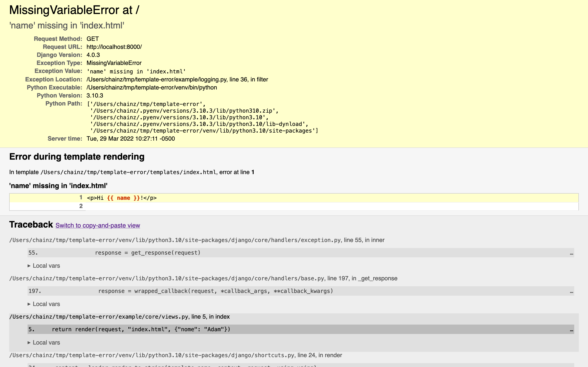Image resolution: width=588 pixels, height=367 pixels.
Task: Open the copy-and-paste traceback view
Action: pyautogui.click(x=98, y=225)
